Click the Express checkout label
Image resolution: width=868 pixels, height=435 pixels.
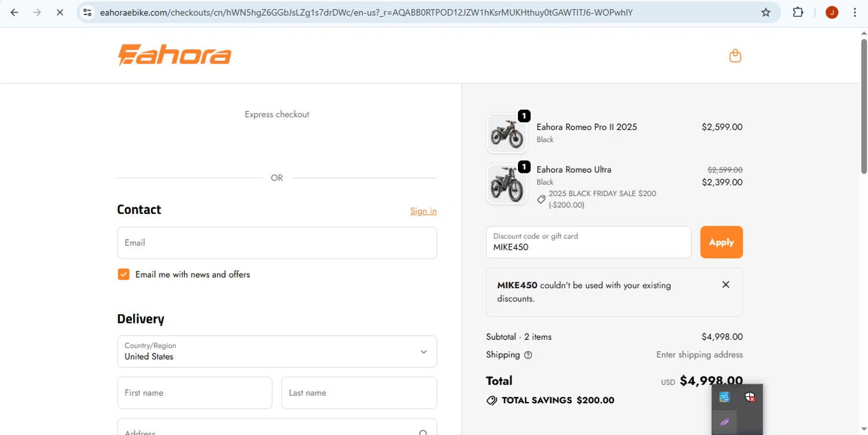tap(277, 115)
